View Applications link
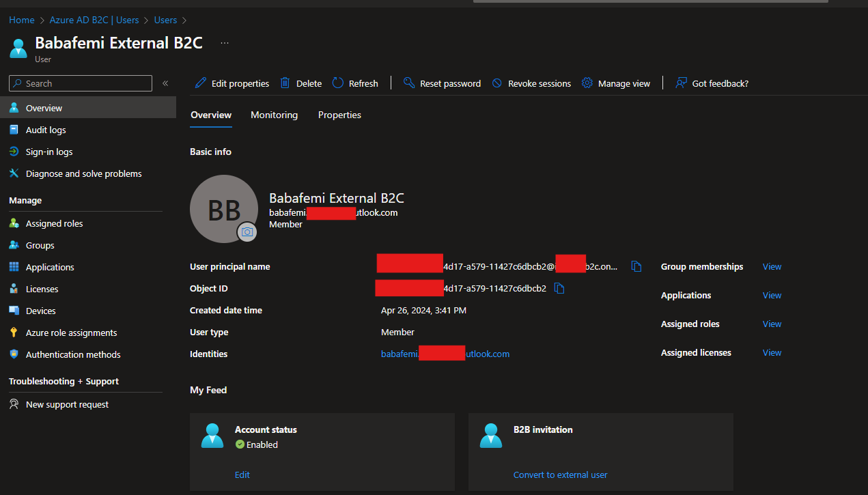The image size is (868, 495). coord(772,295)
